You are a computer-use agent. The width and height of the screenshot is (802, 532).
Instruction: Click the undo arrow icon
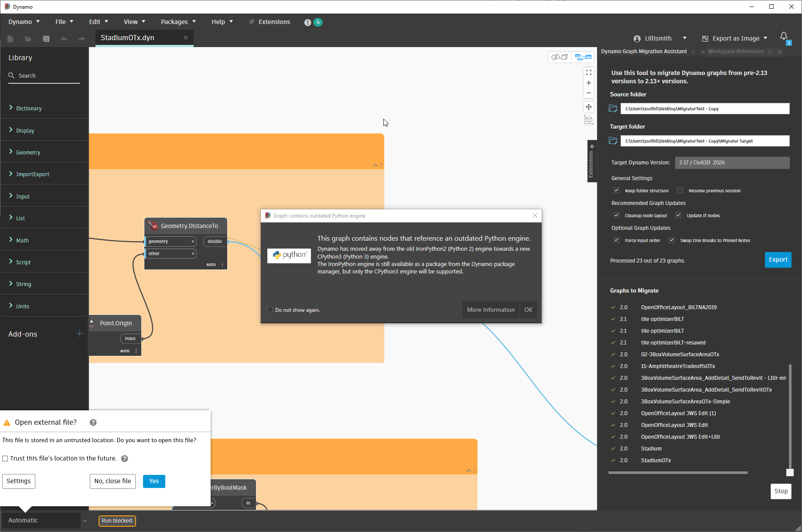click(64, 39)
